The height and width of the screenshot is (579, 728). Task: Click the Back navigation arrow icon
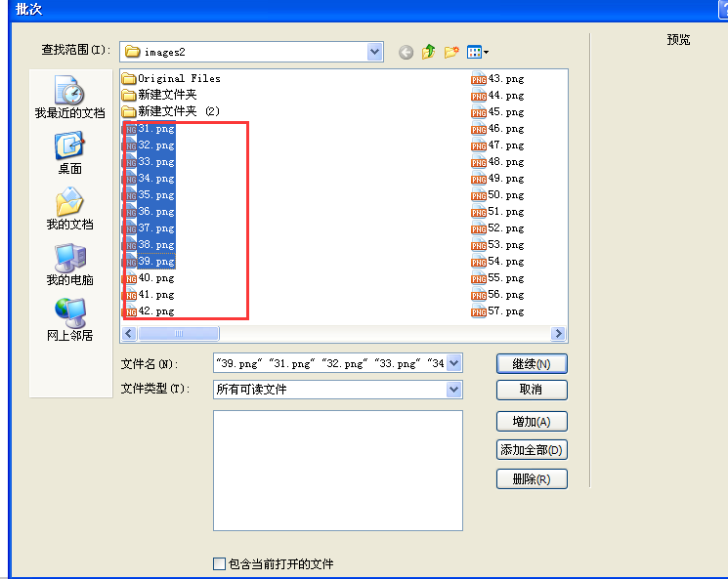point(407,52)
